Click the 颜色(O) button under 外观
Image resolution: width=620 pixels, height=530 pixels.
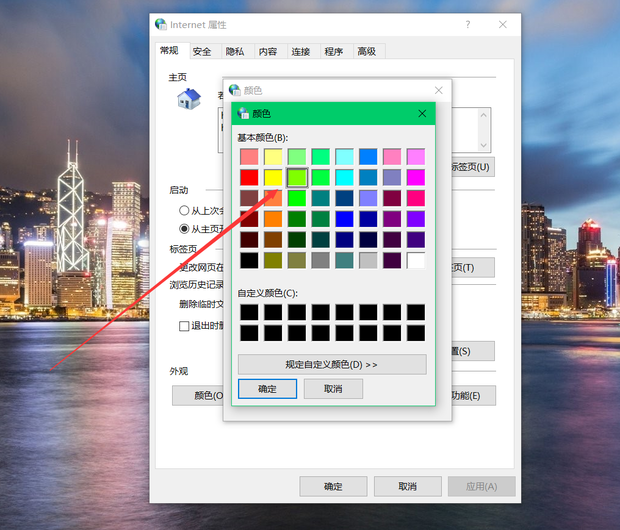[x=198, y=396]
